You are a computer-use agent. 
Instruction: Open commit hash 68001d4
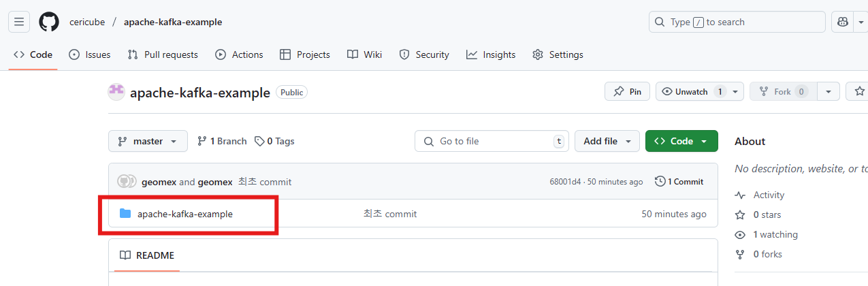point(565,182)
